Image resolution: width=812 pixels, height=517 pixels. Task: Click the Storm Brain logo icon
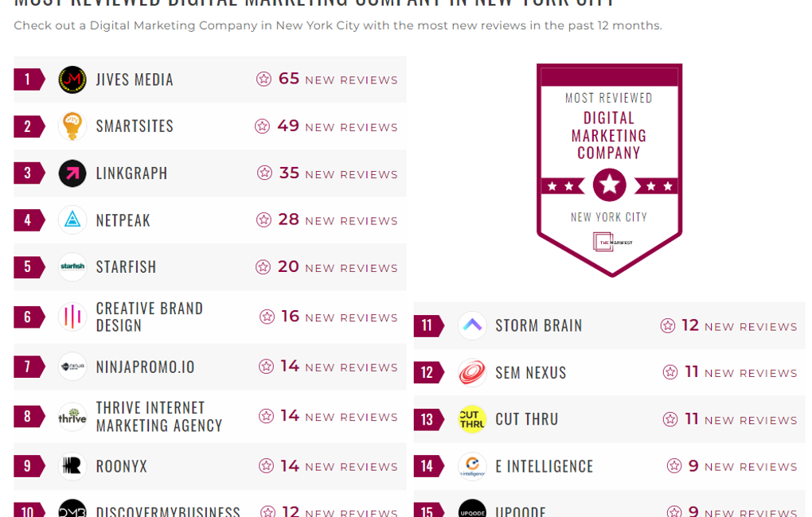472,326
